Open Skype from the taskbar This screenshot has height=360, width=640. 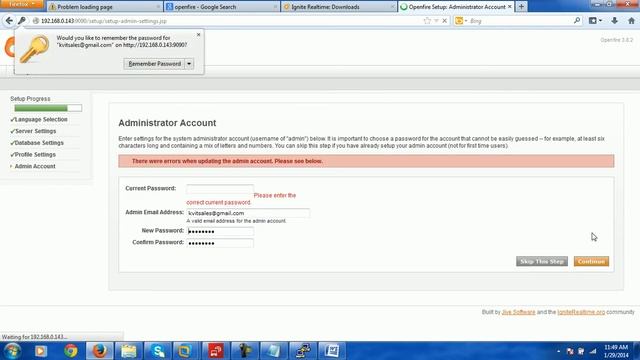[158, 351]
